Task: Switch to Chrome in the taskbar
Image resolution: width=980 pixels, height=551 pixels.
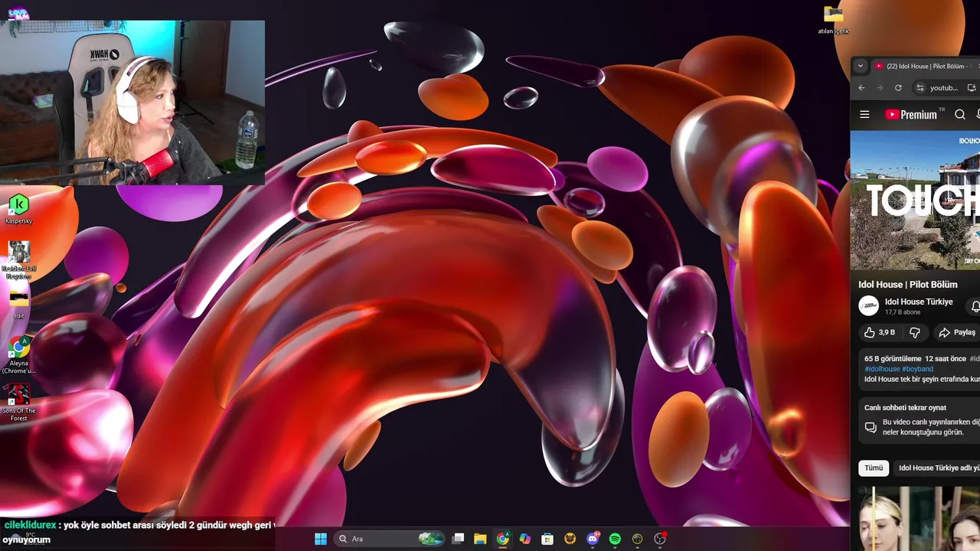Action: 502,539
